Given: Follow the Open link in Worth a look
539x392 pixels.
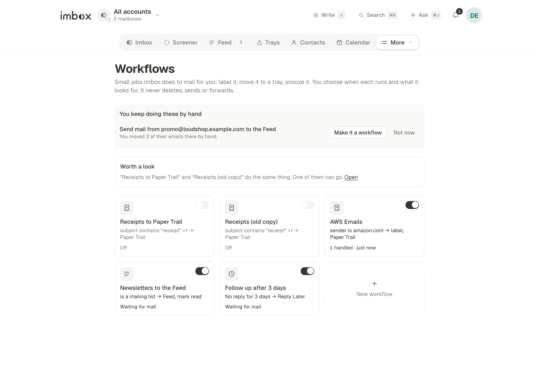Looking at the screenshot, I should [x=351, y=177].
